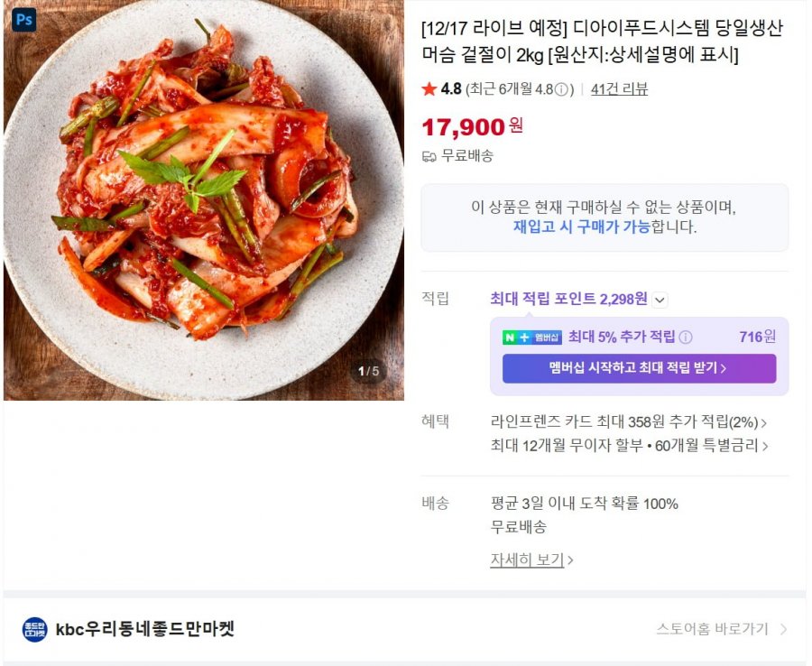The width and height of the screenshot is (812, 666).
Task: Click the kimchi product image
Action: (x=204, y=200)
